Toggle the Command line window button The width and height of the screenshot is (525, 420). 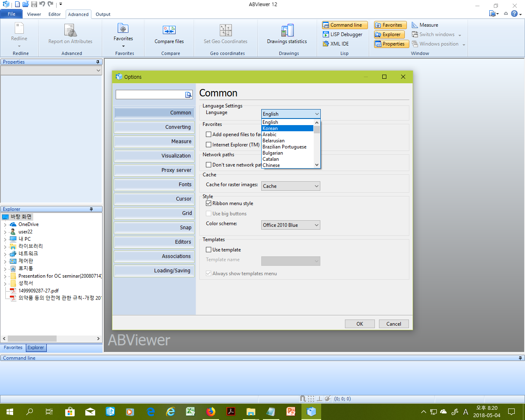[345, 25]
